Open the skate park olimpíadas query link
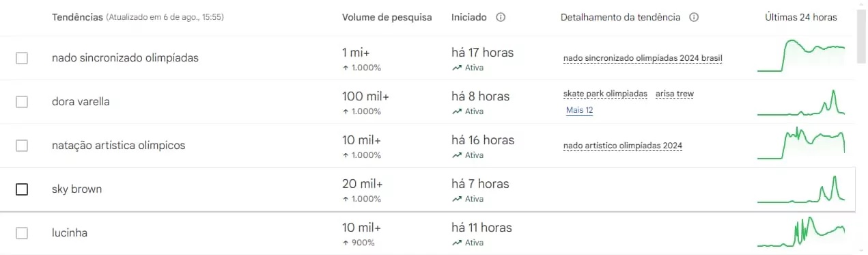Image resolution: width=868 pixels, height=255 pixels. coord(605,94)
